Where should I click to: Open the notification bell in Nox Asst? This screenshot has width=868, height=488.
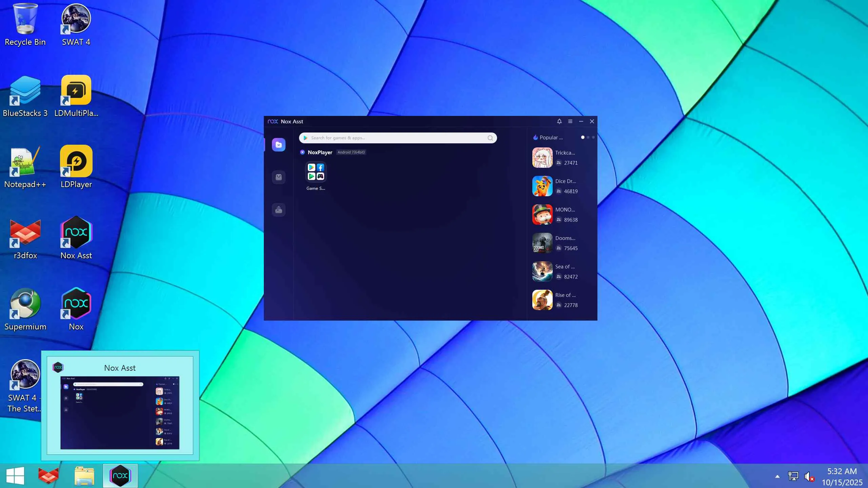click(559, 121)
